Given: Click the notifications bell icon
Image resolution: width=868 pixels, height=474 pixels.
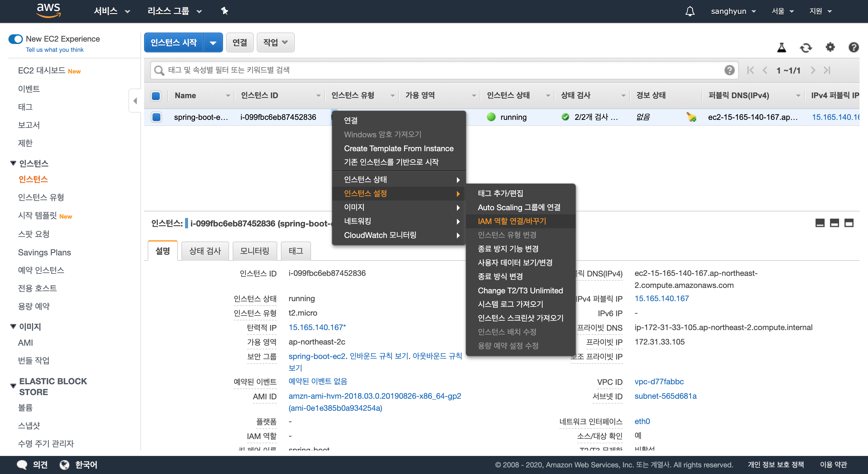Looking at the screenshot, I should pos(690,11).
